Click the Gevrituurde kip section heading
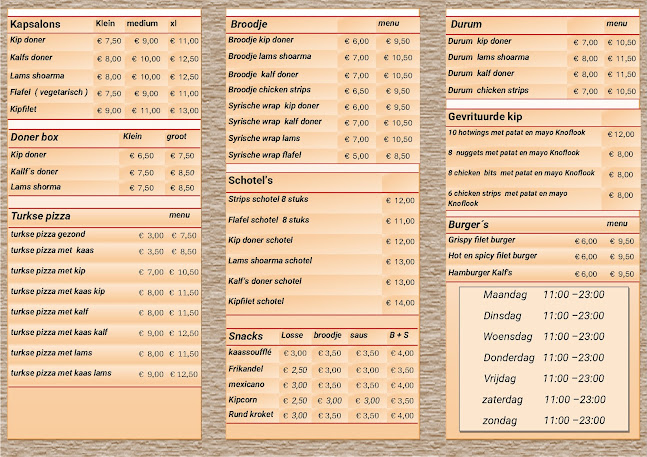Viewport: 647px width, 457px height. click(x=487, y=117)
